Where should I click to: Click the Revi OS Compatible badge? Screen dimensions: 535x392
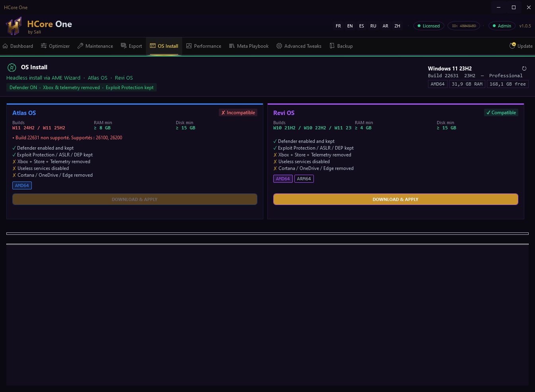pos(501,113)
